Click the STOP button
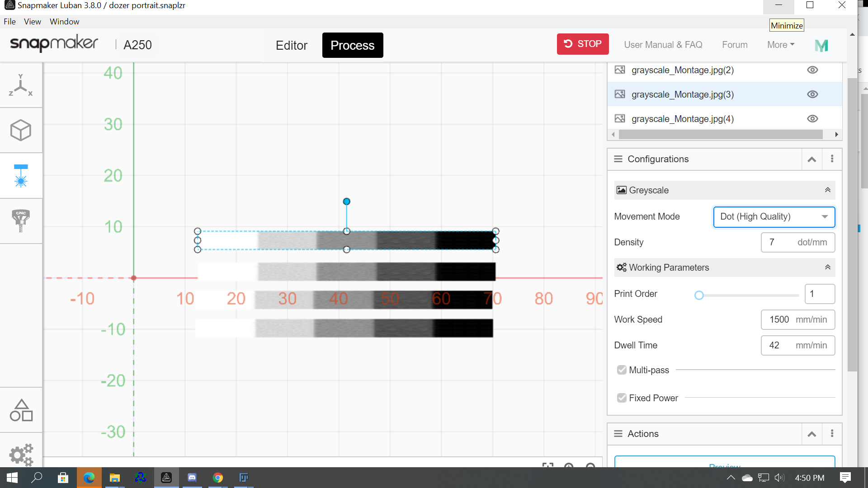This screenshot has height=488, width=868. pos(583,44)
